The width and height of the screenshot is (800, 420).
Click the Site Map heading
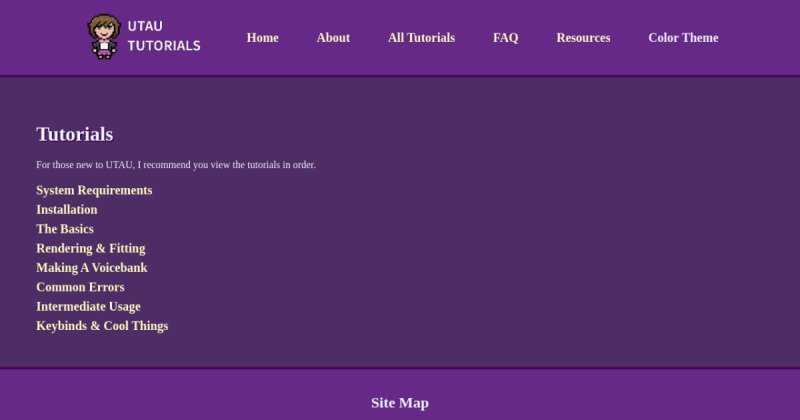pyautogui.click(x=400, y=403)
